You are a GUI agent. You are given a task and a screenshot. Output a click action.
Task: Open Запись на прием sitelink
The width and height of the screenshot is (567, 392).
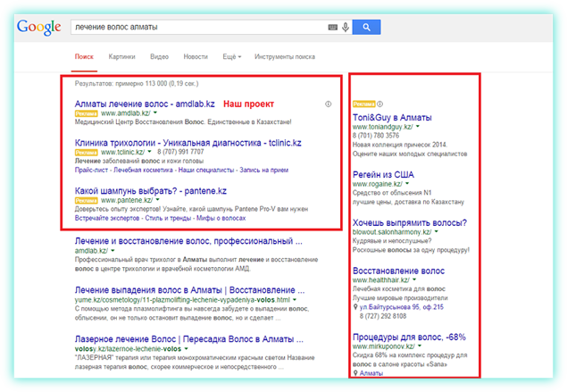click(264, 170)
